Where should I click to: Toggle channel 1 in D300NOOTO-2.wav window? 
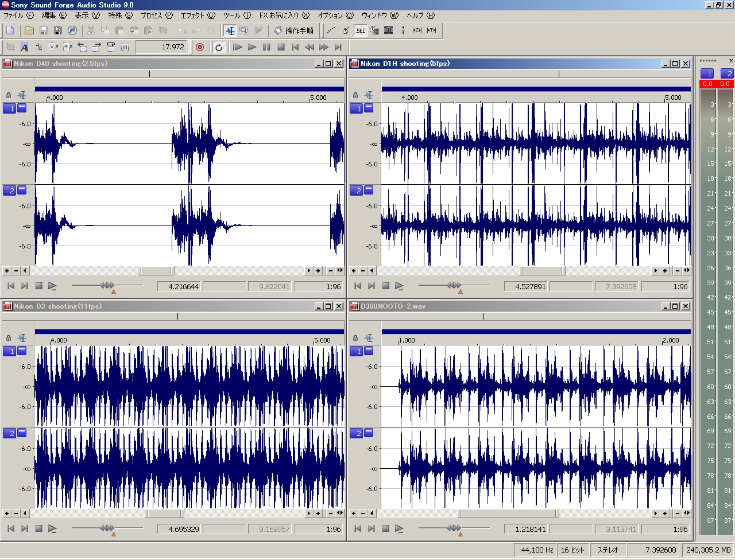coord(356,351)
